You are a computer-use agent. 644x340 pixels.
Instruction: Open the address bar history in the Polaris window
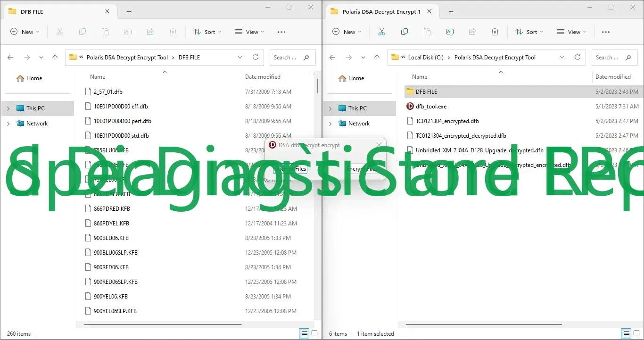tap(562, 58)
